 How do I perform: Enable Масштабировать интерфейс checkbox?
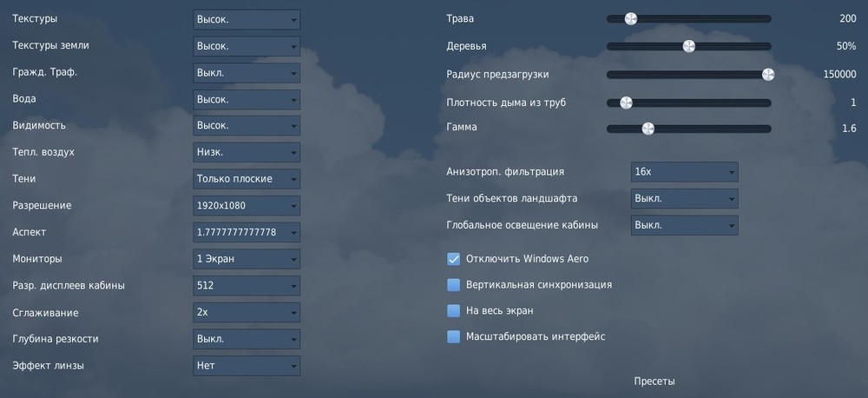pyautogui.click(x=453, y=336)
